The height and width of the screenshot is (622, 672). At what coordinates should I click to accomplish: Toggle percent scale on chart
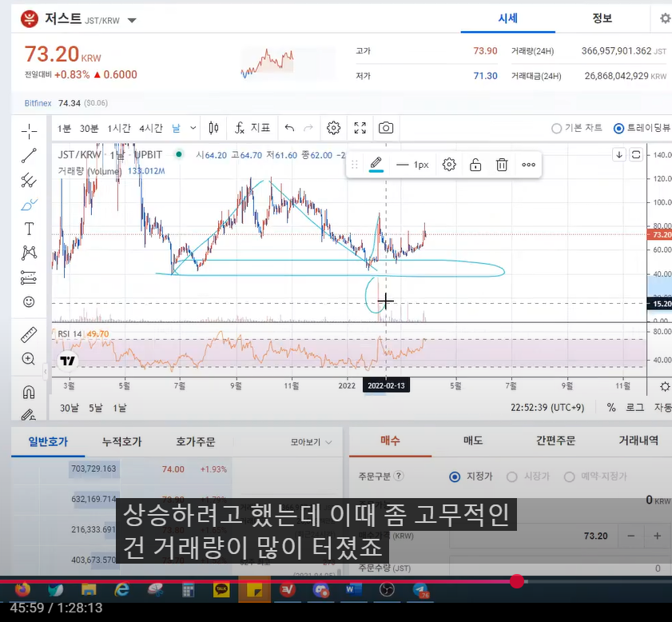tap(611, 407)
